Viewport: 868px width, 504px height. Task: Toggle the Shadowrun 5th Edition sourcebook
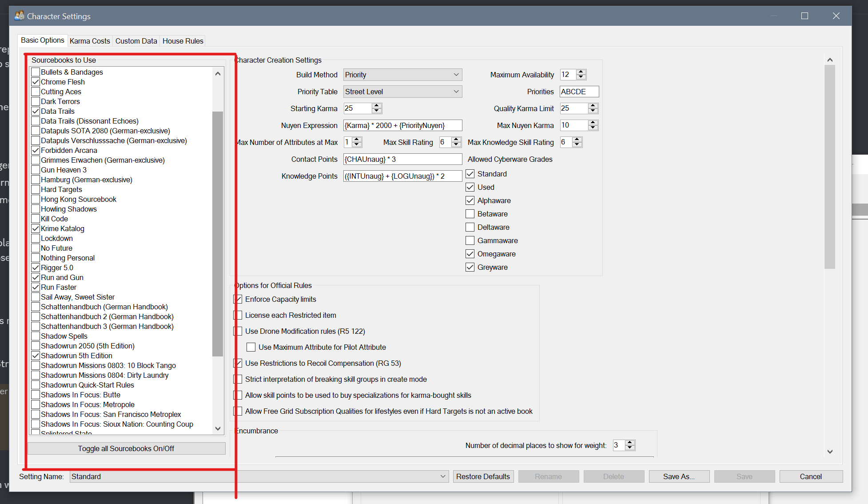[36, 356]
